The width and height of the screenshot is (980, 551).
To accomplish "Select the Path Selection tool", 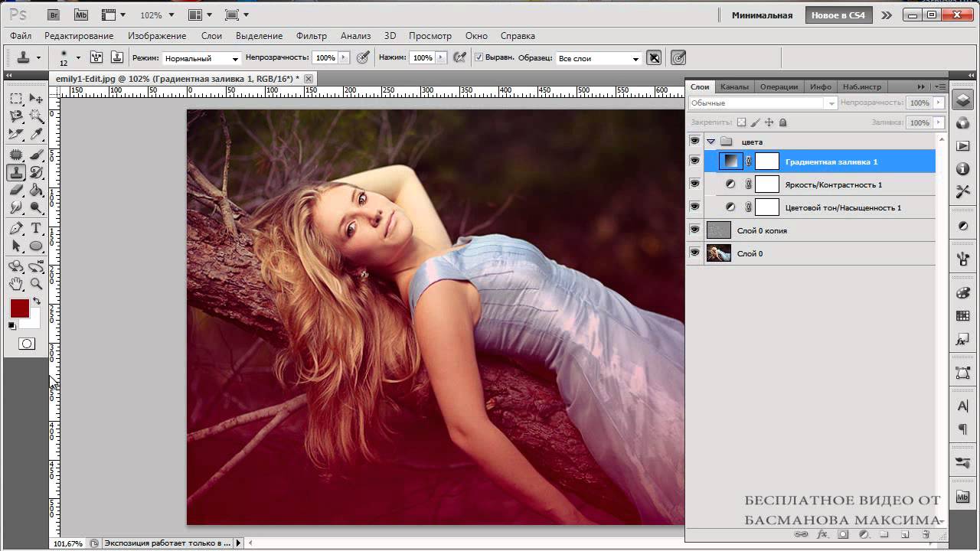I will (x=16, y=246).
